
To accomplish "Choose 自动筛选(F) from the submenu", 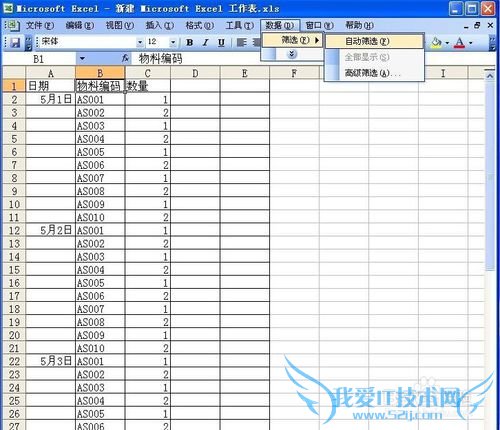I will click(374, 41).
